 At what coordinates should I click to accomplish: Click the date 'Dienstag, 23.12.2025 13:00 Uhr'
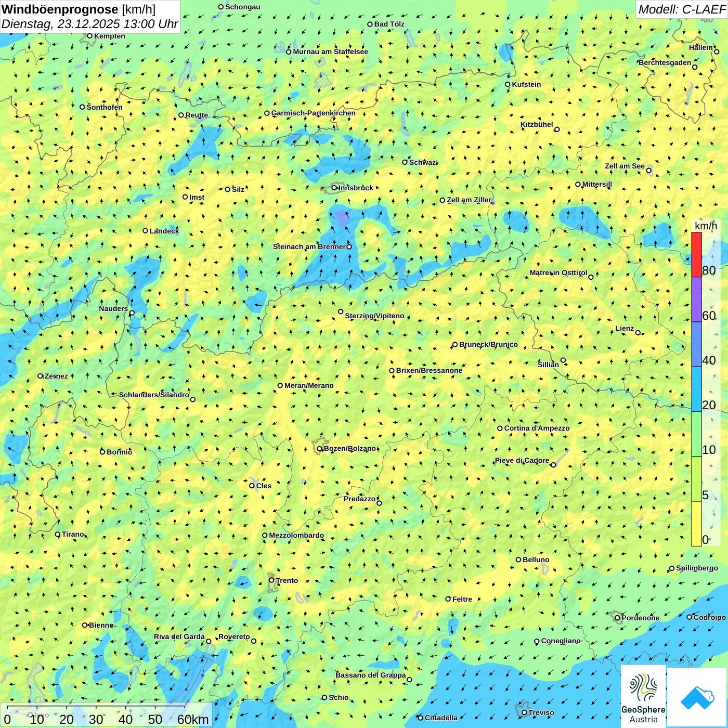pos(89,24)
